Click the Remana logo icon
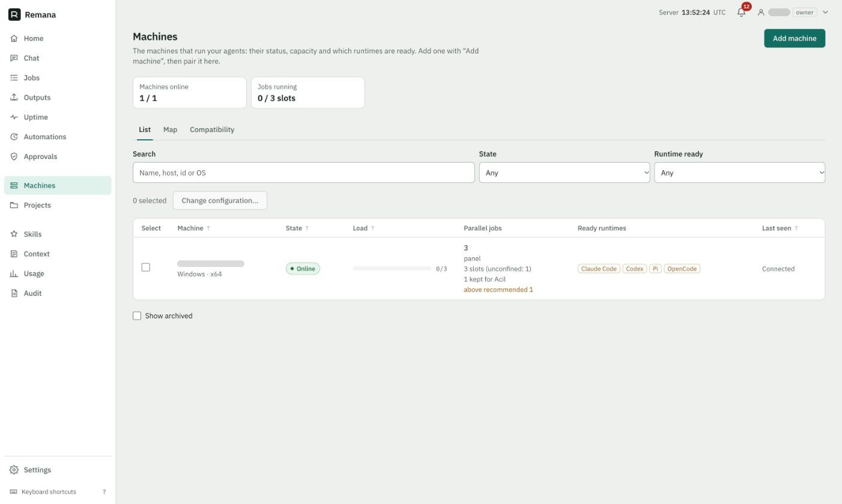The image size is (842, 504). (x=14, y=14)
